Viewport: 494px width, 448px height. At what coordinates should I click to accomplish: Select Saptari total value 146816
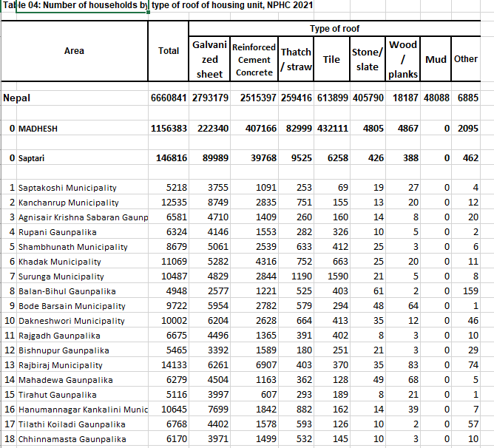(169, 158)
